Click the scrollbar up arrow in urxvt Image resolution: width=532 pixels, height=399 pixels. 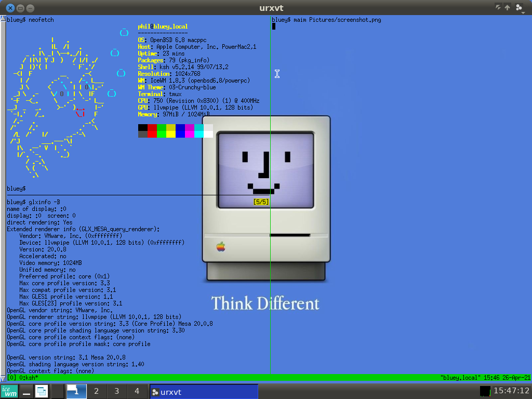click(x=3, y=18)
